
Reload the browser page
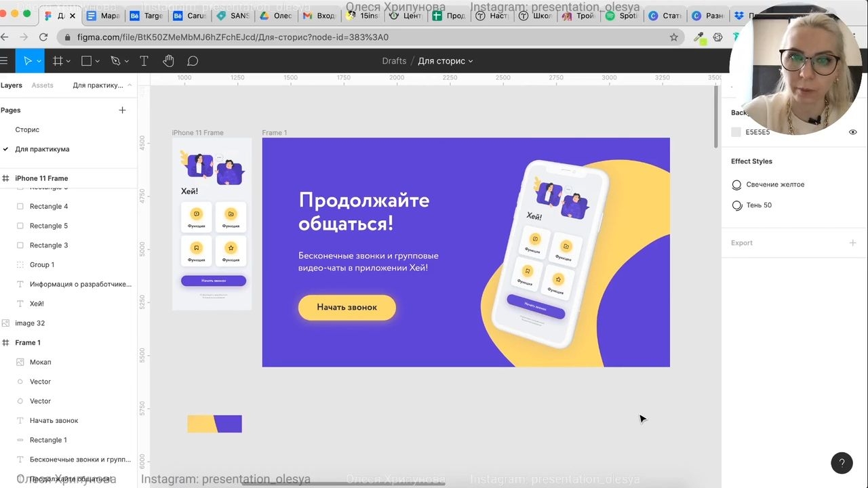[43, 37]
